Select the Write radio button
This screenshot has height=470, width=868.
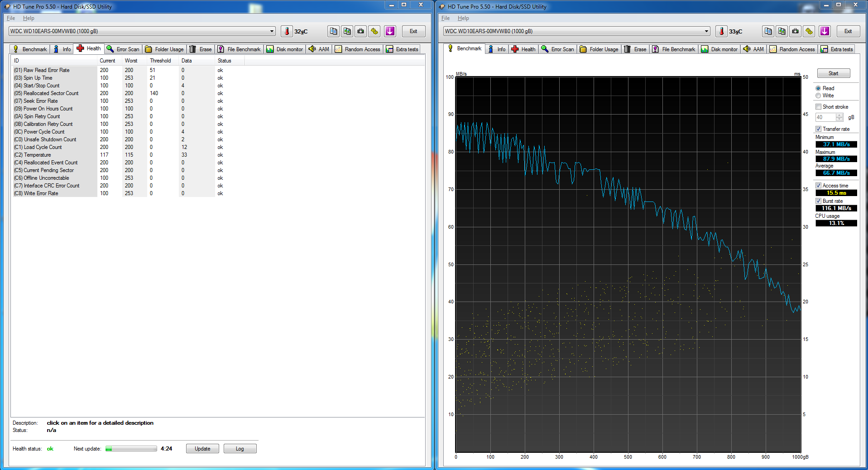[x=818, y=96]
